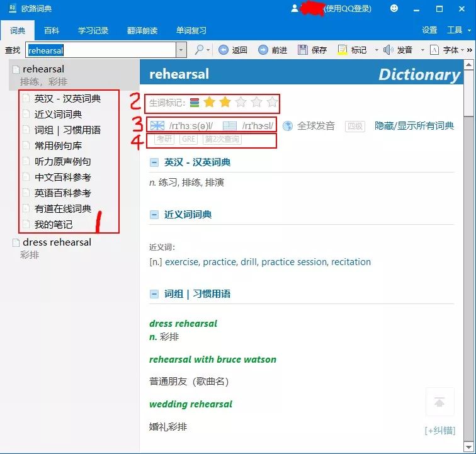Click the 使用QQ登录 login text
Image resolution: width=476 pixels, height=454 pixels.
[x=348, y=9]
